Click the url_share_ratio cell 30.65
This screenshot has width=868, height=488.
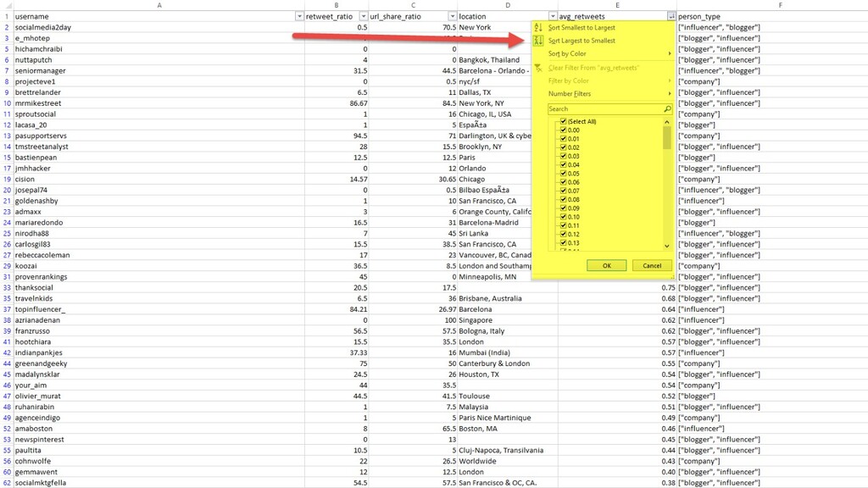413,180
